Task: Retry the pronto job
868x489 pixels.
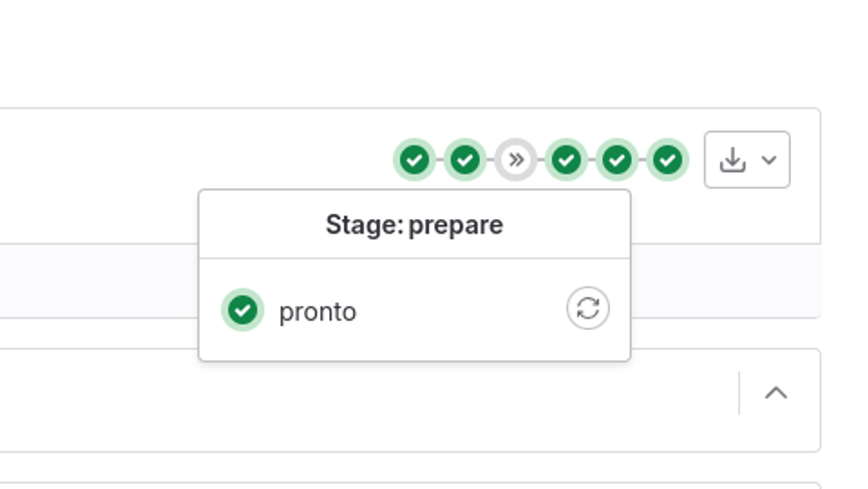Action: click(588, 308)
